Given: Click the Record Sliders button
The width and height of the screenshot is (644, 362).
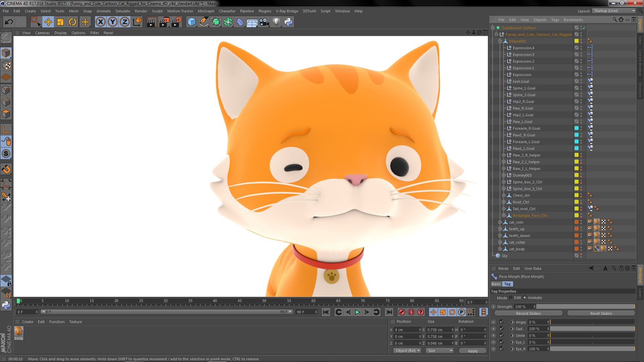Looking at the screenshot, I should pos(528,313).
